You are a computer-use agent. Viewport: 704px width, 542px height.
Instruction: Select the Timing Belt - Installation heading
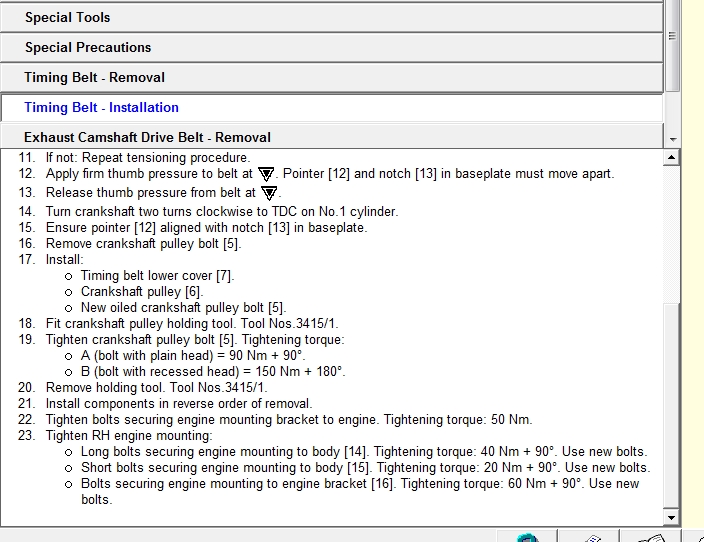[x=101, y=107]
